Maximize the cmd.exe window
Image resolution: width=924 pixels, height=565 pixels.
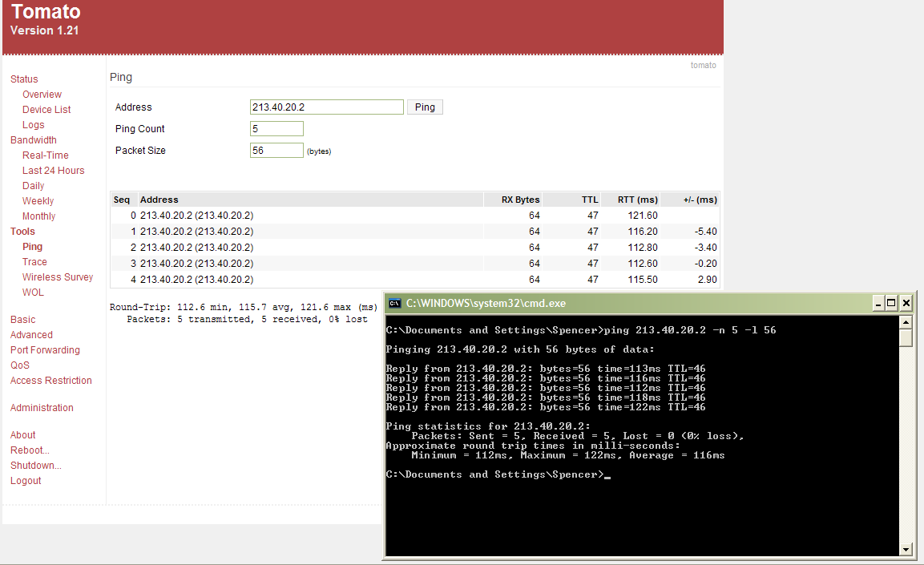tap(892, 304)
